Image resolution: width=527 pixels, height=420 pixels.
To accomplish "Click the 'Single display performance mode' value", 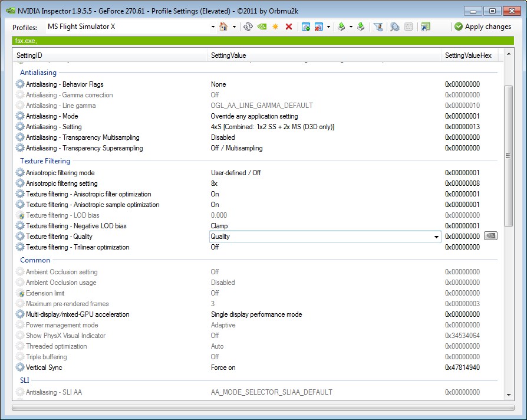I will [x=256, y=314].
